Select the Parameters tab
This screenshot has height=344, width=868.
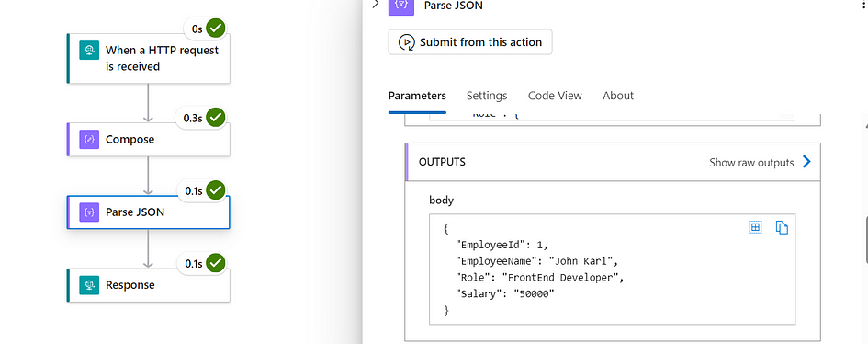click(417, 96)
